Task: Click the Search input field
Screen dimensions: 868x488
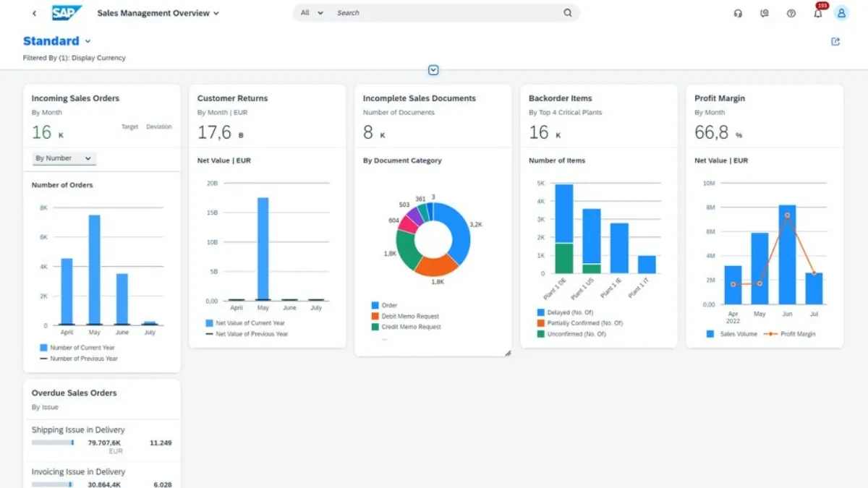Action: (445, 13)
